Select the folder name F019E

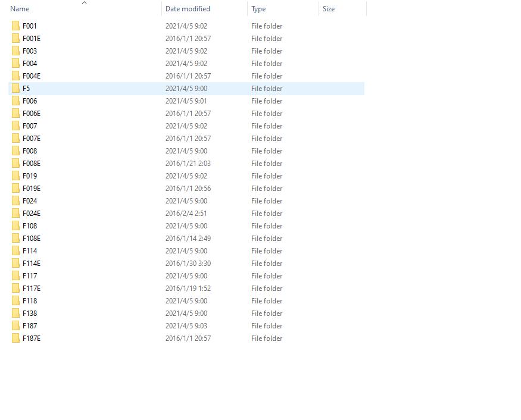(x=32, y=188)
